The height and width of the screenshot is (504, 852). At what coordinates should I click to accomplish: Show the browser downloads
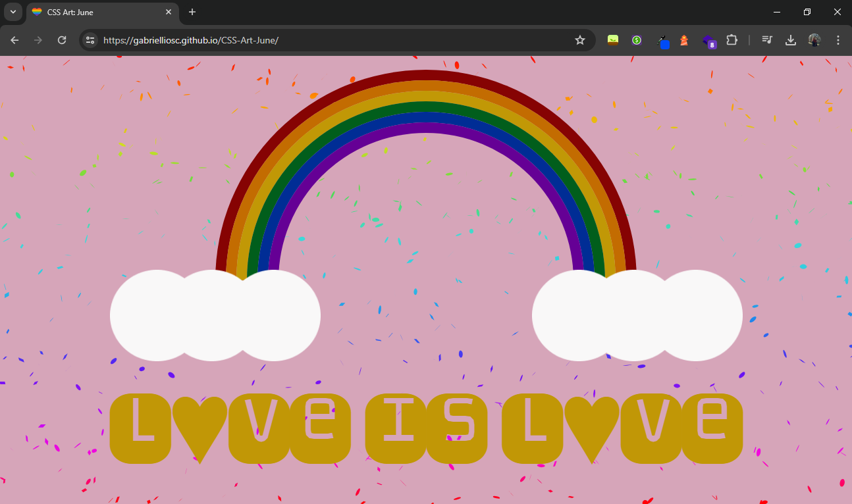pyautogui.click(x=791, y=40)
